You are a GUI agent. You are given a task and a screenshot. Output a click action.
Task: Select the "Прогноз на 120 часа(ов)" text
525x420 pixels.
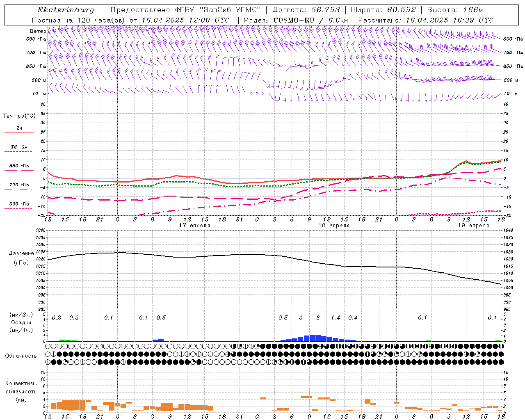click(79, 20)
